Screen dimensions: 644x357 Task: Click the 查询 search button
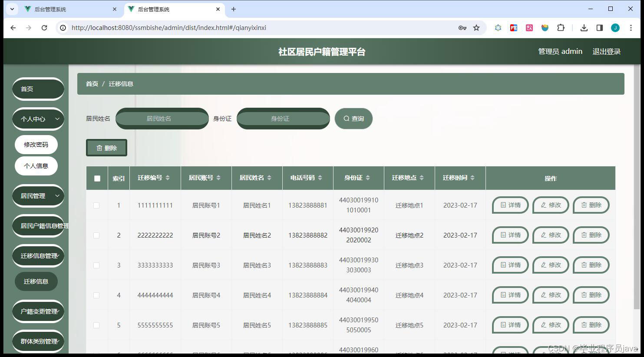point(353,119)
